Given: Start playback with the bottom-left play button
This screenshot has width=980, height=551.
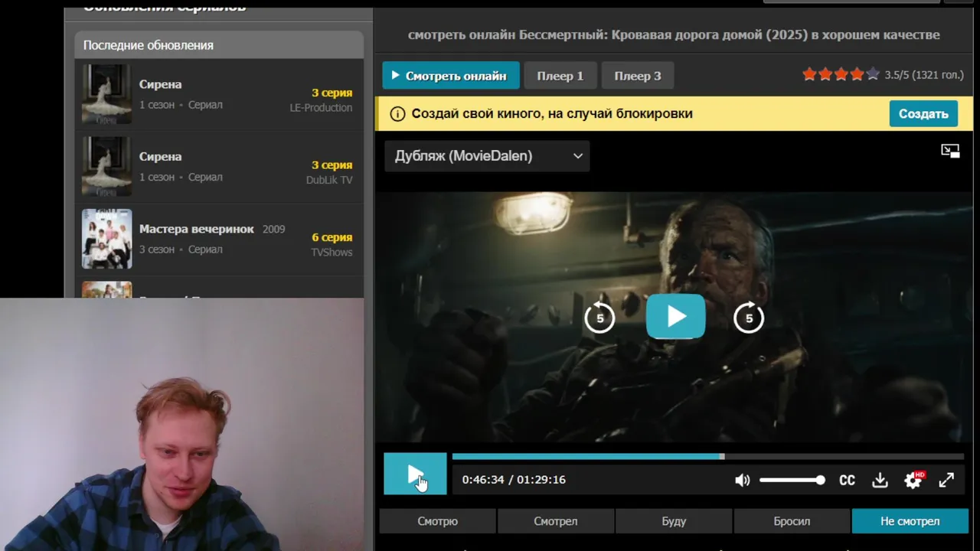Looking at the screenshot, I should pyautogui.click(x=415, y=474).
